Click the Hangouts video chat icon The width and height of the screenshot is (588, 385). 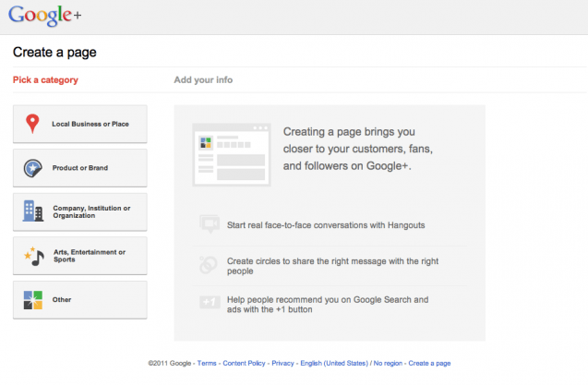coord(210,224)
